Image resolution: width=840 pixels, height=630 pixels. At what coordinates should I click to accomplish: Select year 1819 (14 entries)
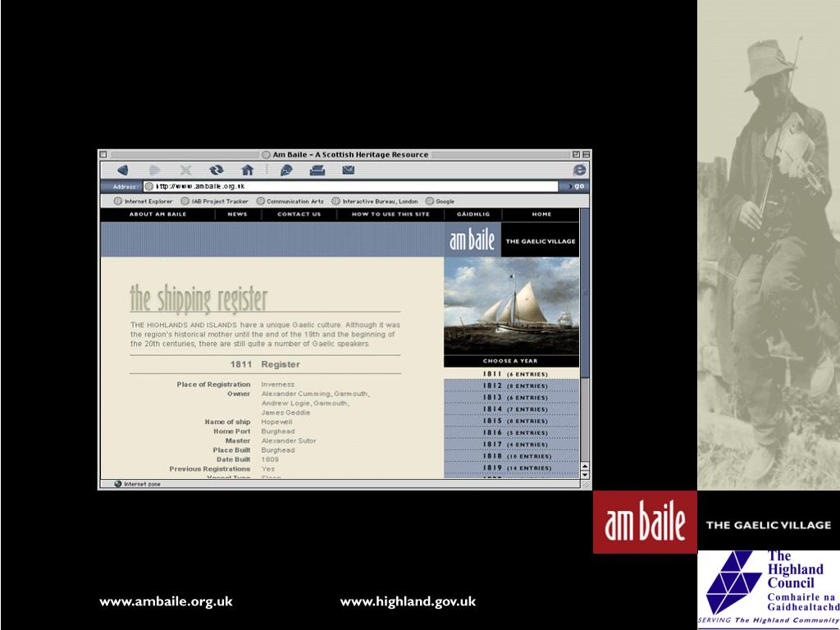point(512,468)
